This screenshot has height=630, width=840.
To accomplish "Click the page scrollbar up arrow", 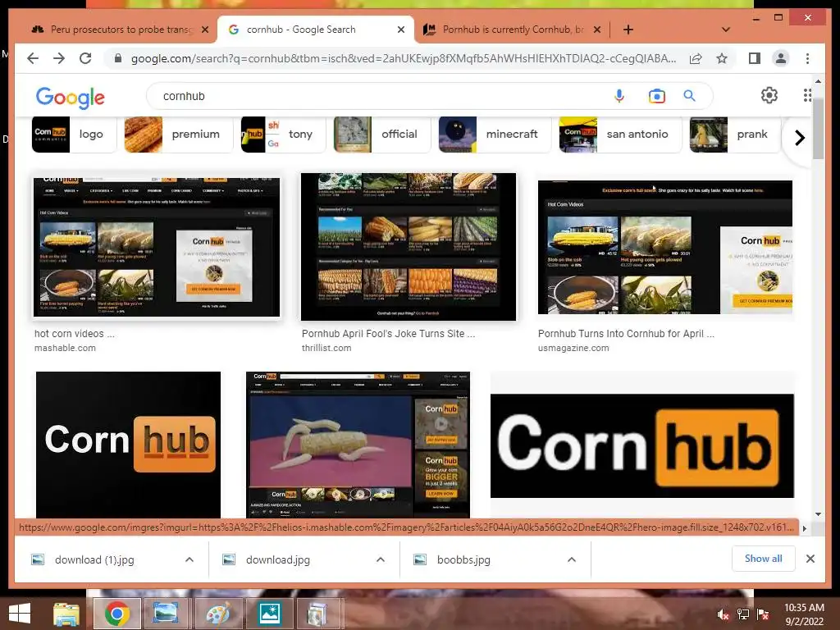I will (x=818, y=81).
